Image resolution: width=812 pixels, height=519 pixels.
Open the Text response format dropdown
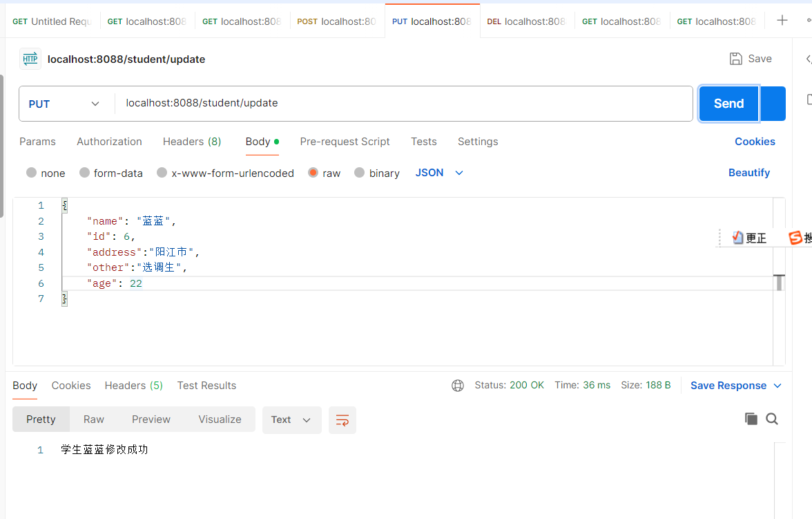[x=291, y=420]
